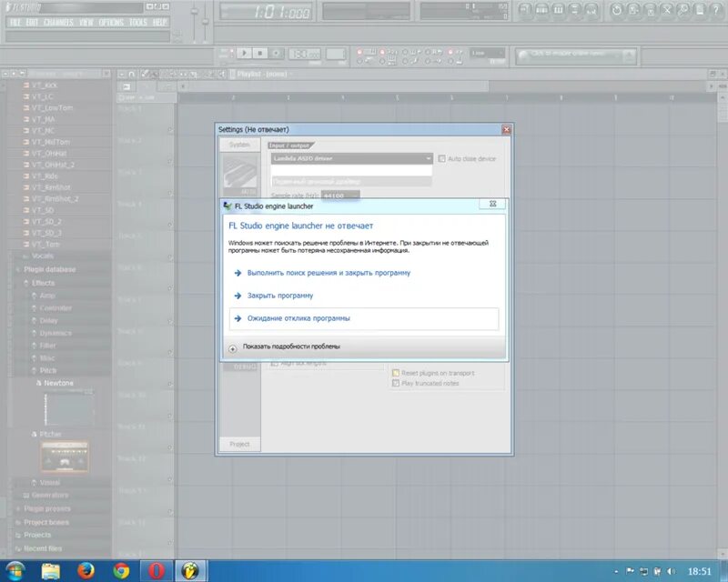Click the Render/export toolbar icon

pos(650,10)
